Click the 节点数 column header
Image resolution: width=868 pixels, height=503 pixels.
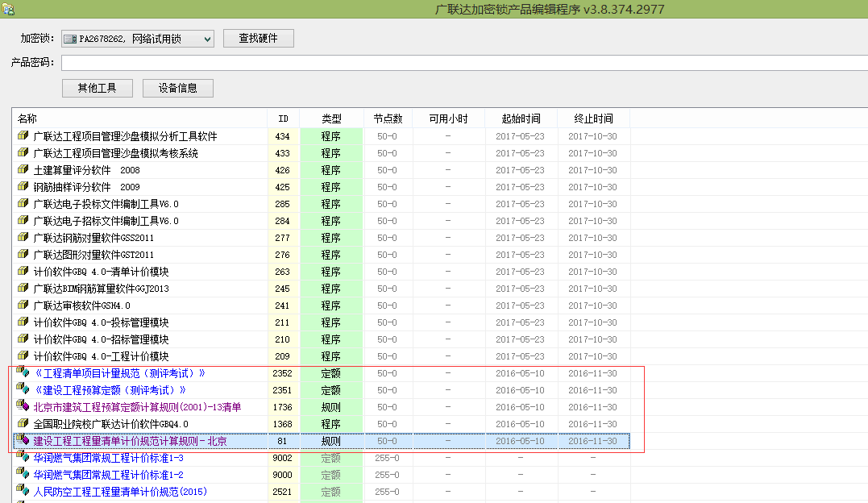coord(388,118)
